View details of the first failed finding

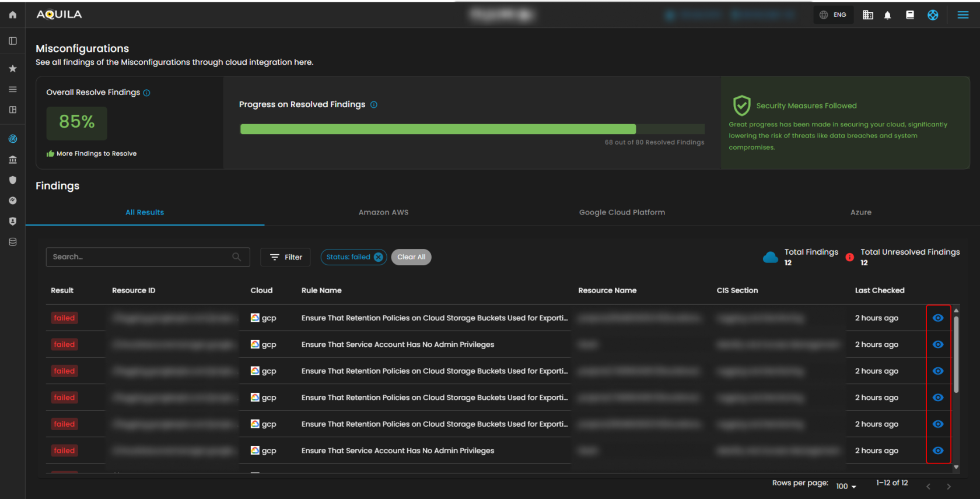pos(937,318)
